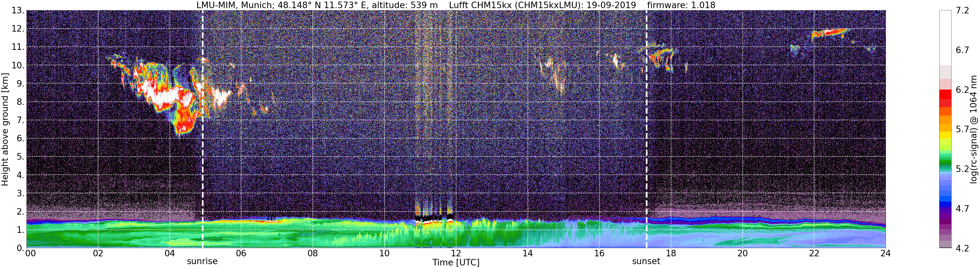Click the height axis tick '1.'

[21, 230]
